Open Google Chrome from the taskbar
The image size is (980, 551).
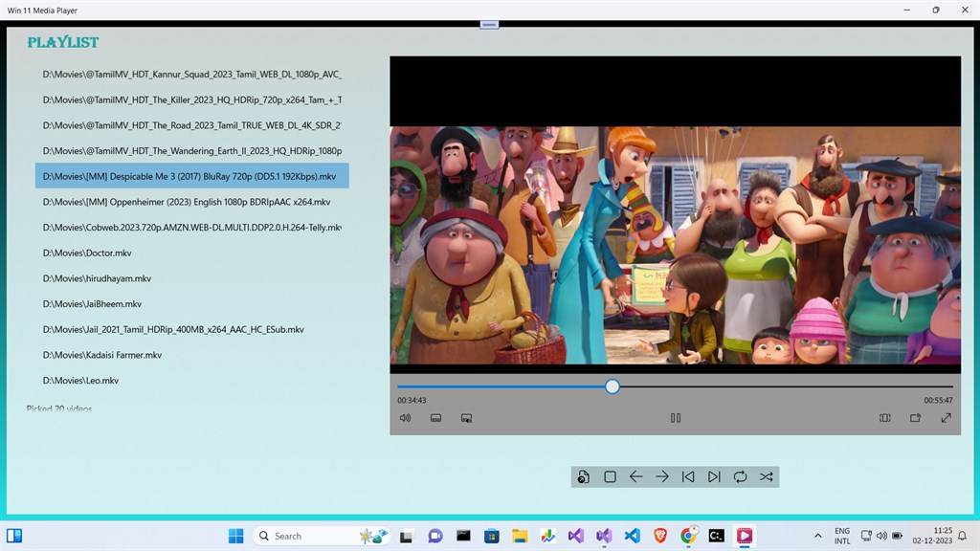click(688, 536)
